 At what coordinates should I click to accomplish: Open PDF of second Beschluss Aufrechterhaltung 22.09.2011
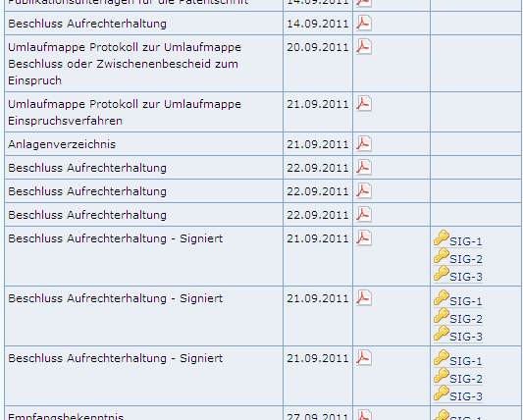click(x=364, y=191)
